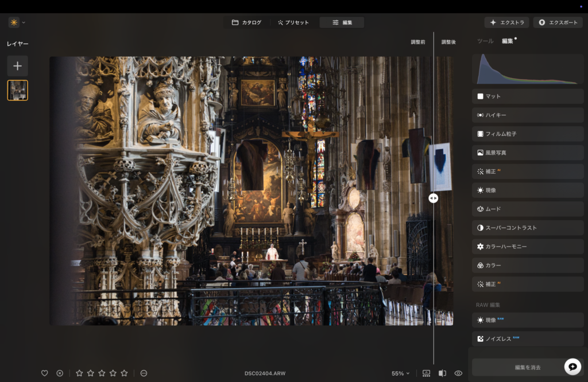This screenshot has width=588, height=382.
Task: Rate photo three stars
Action: [102, 373]
